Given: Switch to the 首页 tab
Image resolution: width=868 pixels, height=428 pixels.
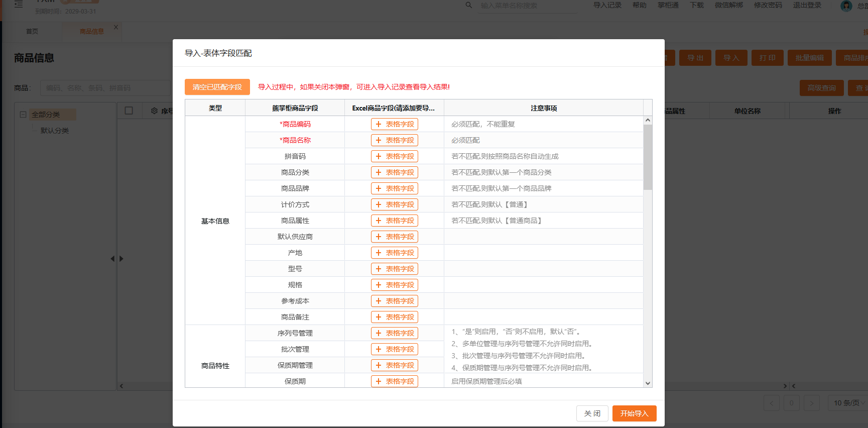Looking at the screenshot, I should (32, 31).
